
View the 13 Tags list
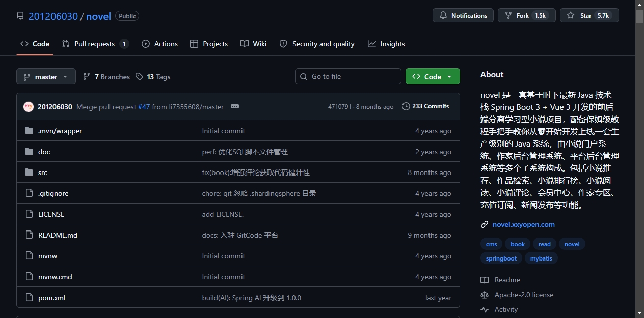[x=153, y=77]
